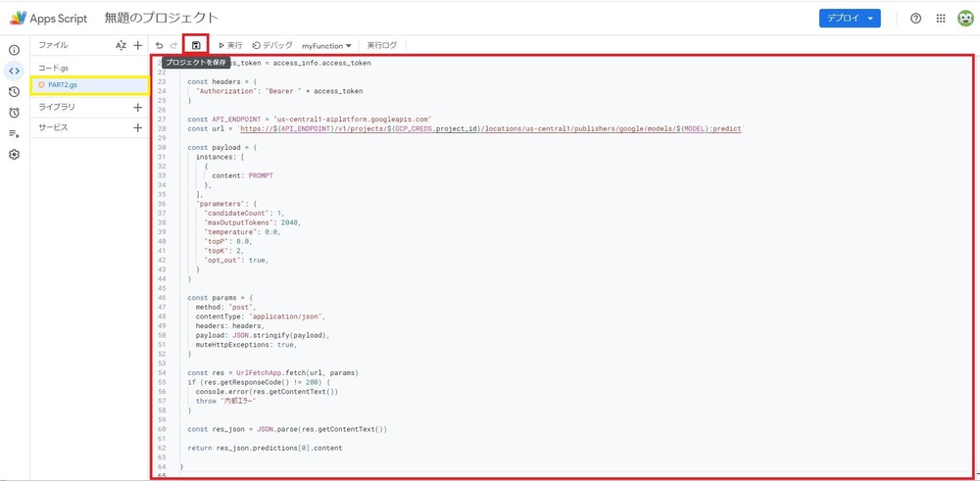980x481 pixels.
Task: Save the project with floppy disk icon
Action: (x=196, y=45)
